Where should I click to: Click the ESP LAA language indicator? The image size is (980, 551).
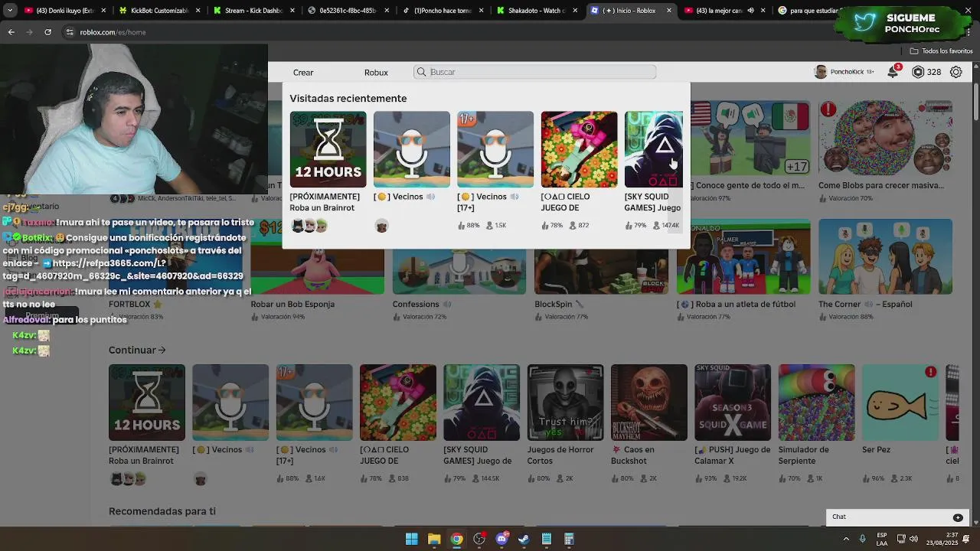click(882, 539)
